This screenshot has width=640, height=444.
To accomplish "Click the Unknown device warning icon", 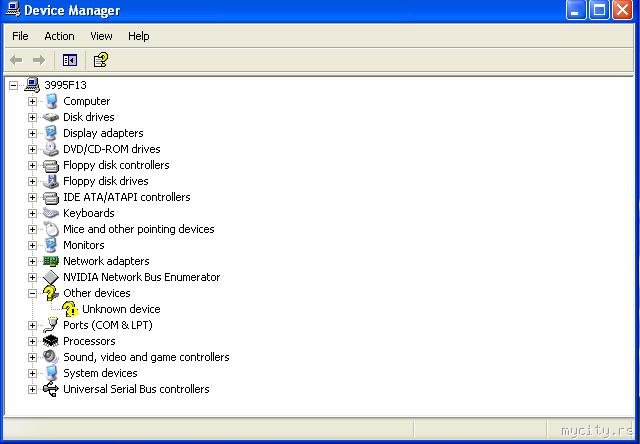I will [x=70, y=309].
